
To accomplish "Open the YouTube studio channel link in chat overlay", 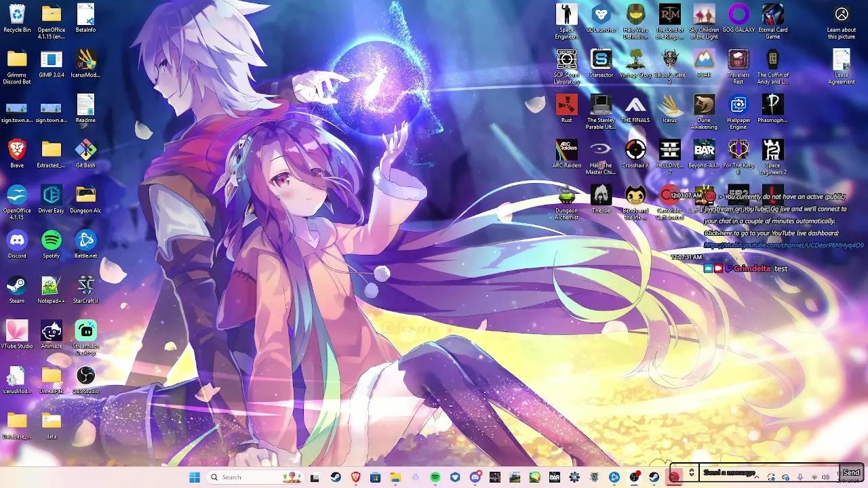I will pyautogui.click(x=784, y=245).
